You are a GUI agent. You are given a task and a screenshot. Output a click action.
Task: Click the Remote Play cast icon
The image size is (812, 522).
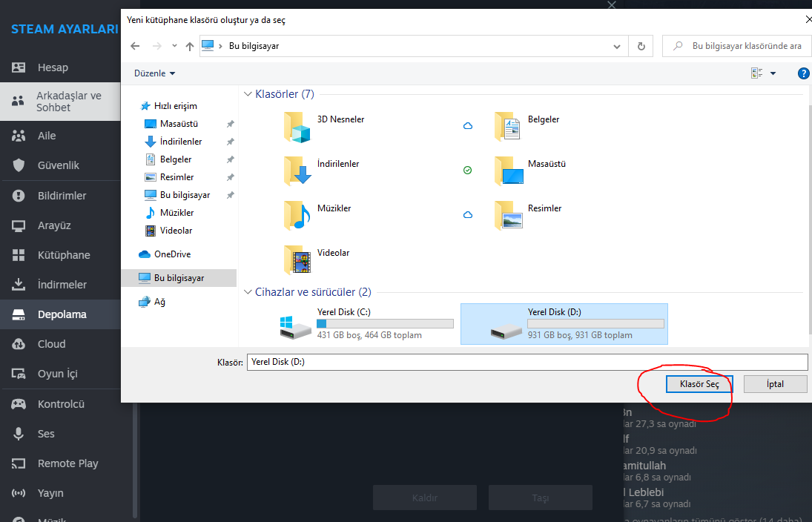pyautogui.click(x=19, y=463)
